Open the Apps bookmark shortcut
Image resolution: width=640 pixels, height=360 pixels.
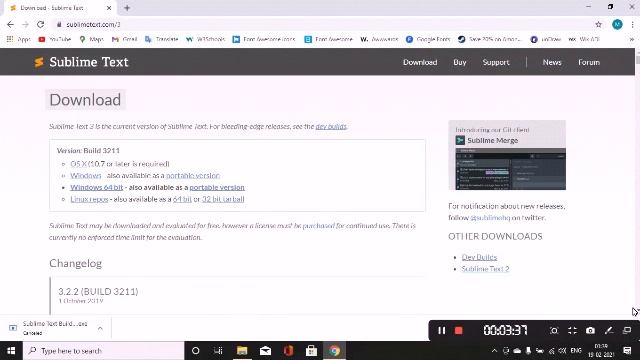(18, 39)
